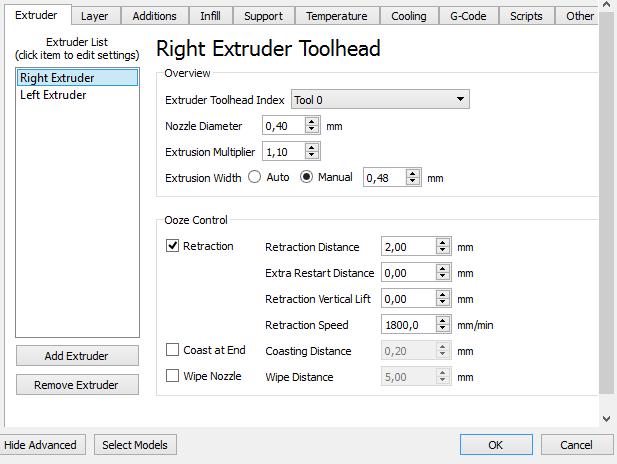Image resolution: width=617 pixels, height=464 pixels.
Task: Increase Retraction Vertical Lift value
Action: (443, 294)
